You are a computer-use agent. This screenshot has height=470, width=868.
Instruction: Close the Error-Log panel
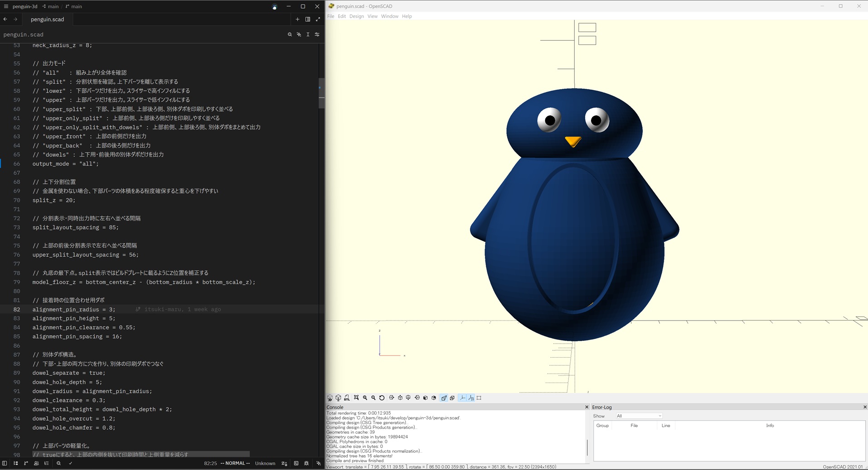tap(865, 407)
